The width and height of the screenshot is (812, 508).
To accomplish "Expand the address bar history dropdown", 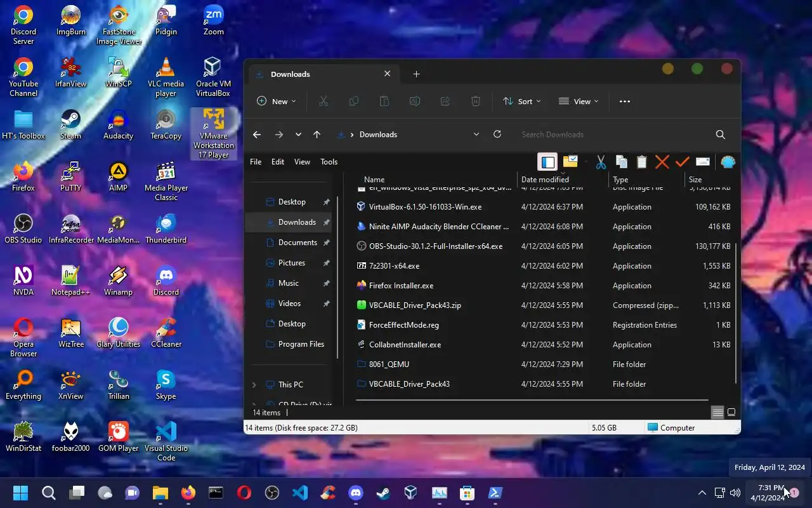I will (x=476, y=134).
